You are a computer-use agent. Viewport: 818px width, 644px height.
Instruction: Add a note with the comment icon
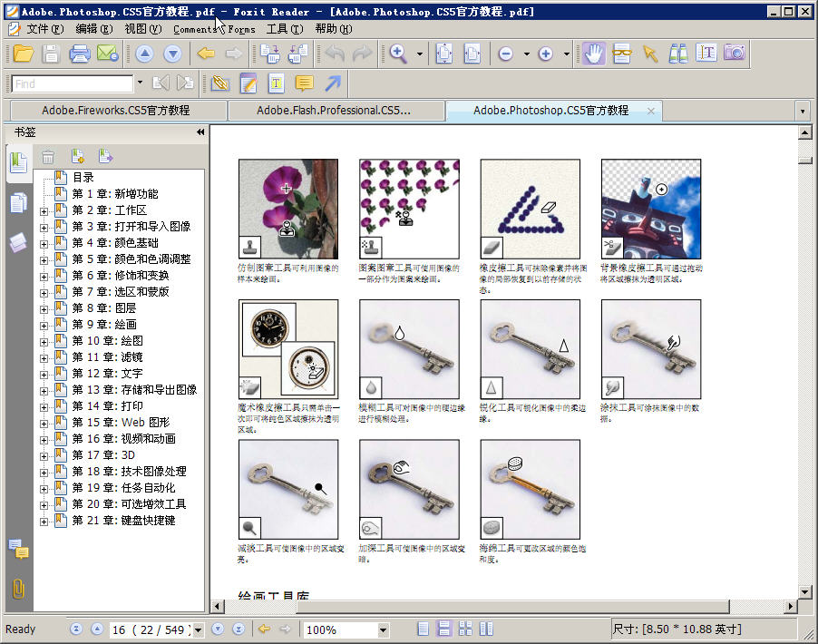307,83
